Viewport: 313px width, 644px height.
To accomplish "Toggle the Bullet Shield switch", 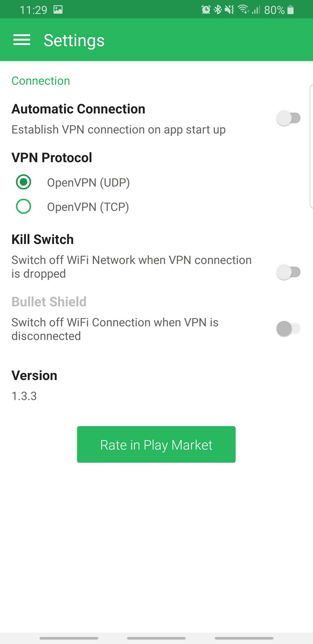I will pyautogui.click(x=288, y=329).
